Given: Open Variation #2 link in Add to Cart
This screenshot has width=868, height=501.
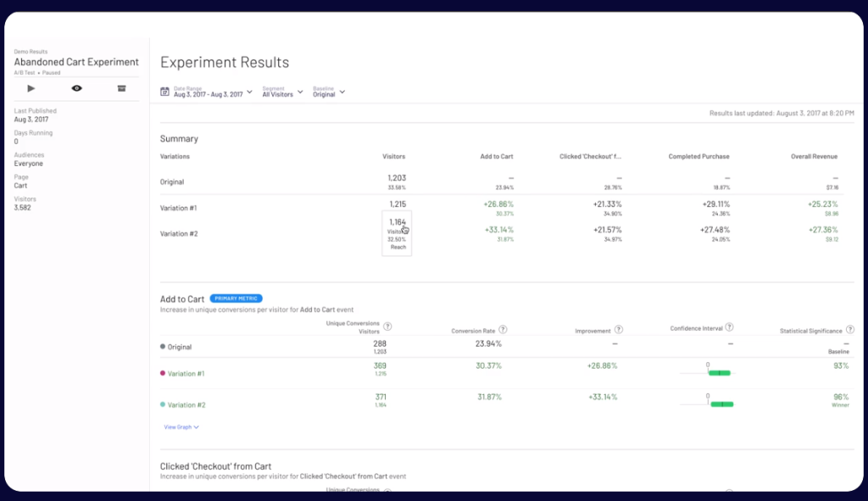Looking at the screenshot, I should (x=186, y=405).
